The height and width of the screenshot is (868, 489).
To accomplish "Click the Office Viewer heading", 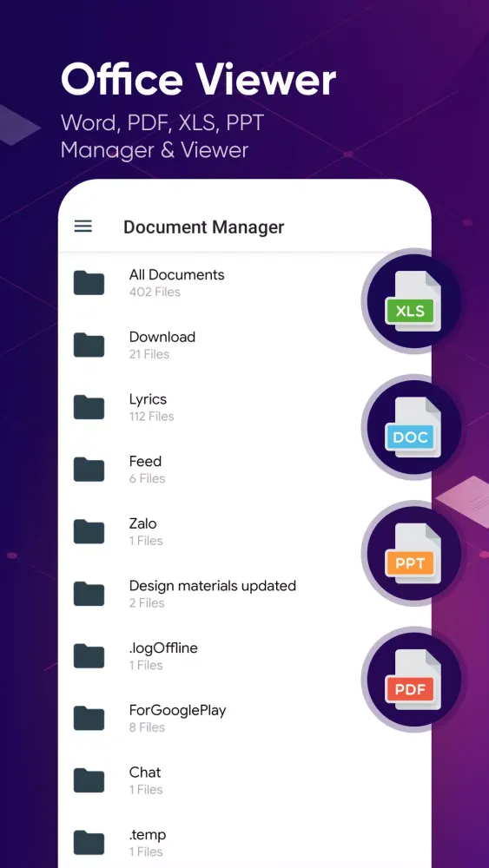I will (x=198, y=80).
